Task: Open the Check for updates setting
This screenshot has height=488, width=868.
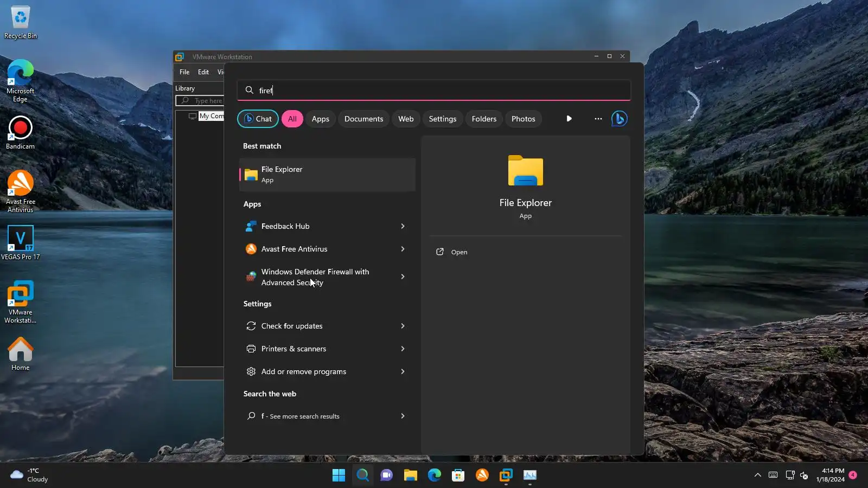Action: pyautogui.click(x=317, y=326)
